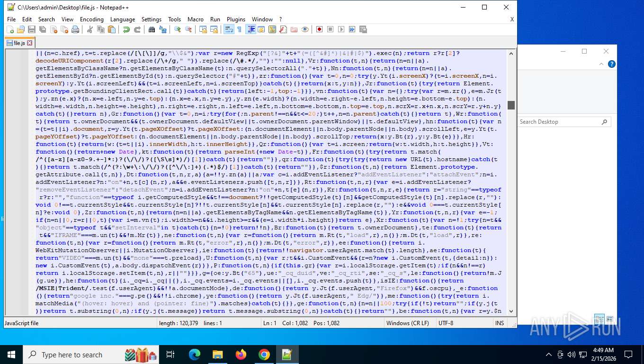Screen dimensions: 644x364
Task: Open the Search menu
Action: (46, 19)
